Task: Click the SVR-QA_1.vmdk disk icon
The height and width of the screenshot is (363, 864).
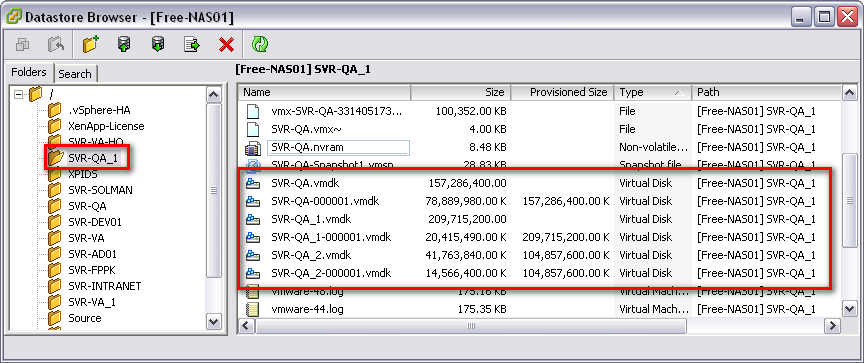Action: tap(252, 219)
